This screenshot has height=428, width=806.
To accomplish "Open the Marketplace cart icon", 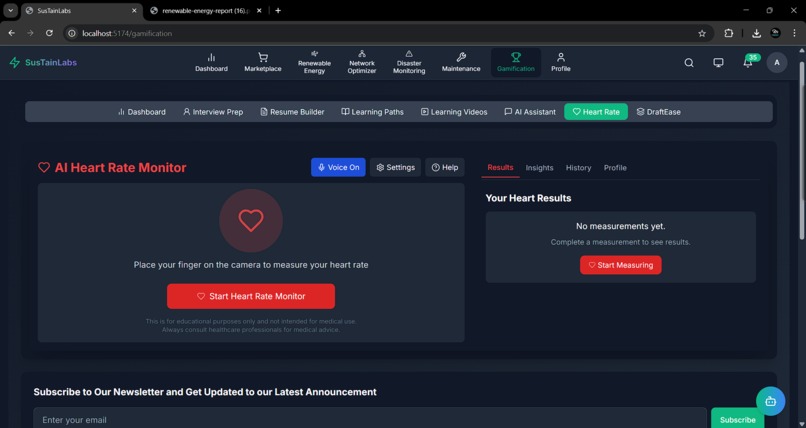I will (x=263, y=63).
